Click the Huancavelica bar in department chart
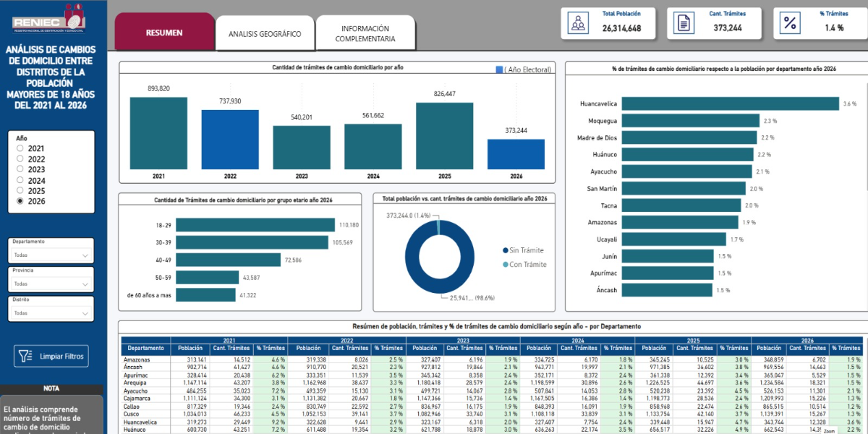This screenshot has height=434, width=868. click(731, 104)
